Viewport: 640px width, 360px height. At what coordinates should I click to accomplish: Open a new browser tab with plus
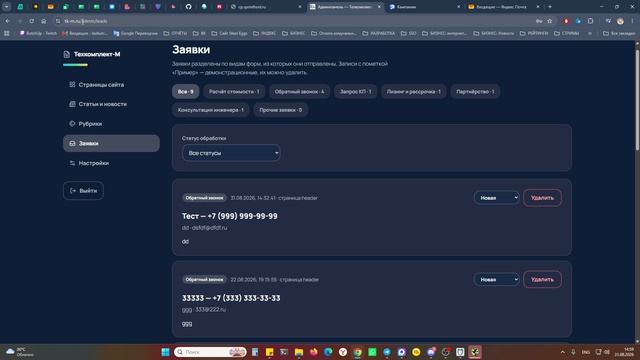(549, 7)
